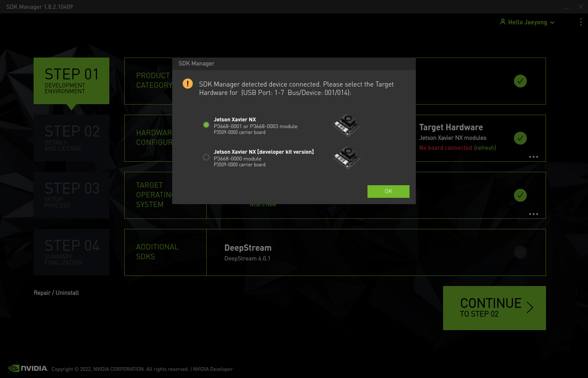Open Target Operating System more options ellipsis
The image size is (588, 378).
coord(533,214)
